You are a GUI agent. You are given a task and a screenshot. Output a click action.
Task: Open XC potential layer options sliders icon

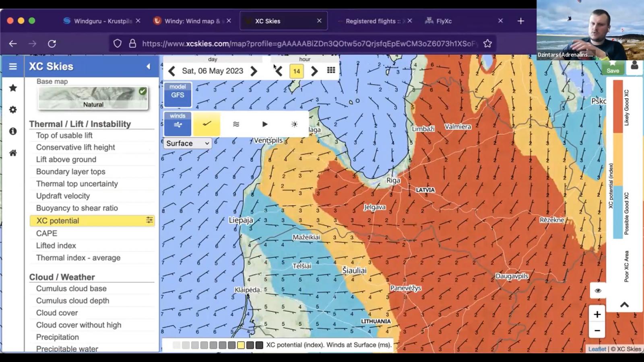(149, 220)
